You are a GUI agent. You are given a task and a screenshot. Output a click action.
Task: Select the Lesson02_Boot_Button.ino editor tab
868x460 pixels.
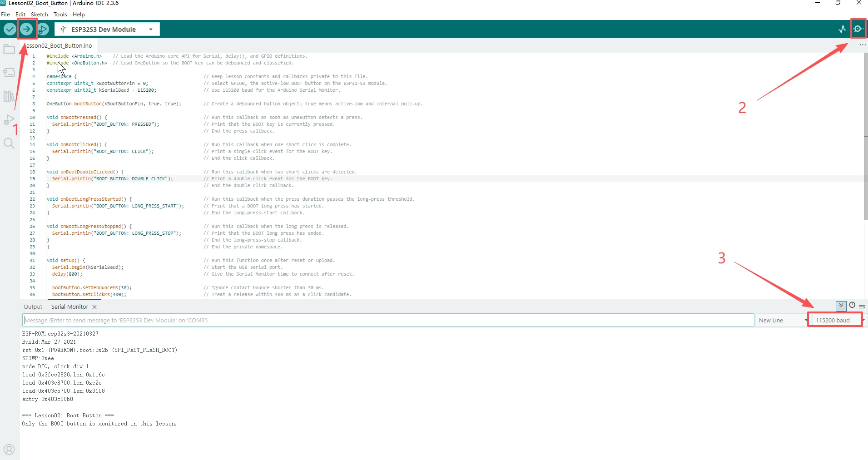click(x=59, y=46)
